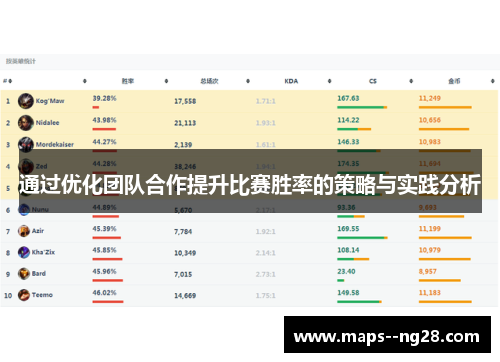Click the Nidalee champion portrait
Screen dimensions: 500x362
pyautogui.click(x=26, y=123)
